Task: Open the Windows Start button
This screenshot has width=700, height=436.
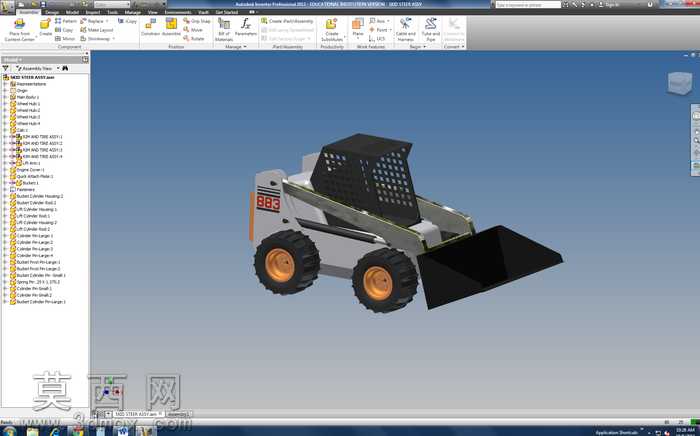Action: [8, 432]
